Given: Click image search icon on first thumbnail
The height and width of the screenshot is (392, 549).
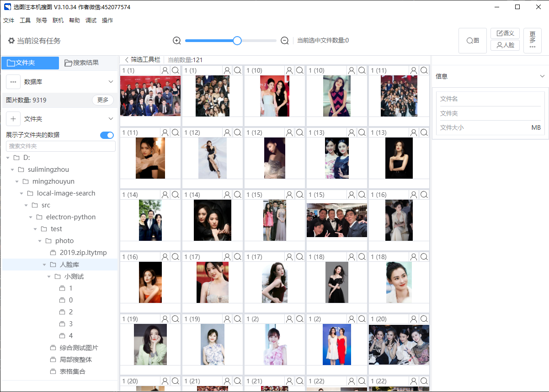Looking at the screenshot, I should (x=176, y=70).
